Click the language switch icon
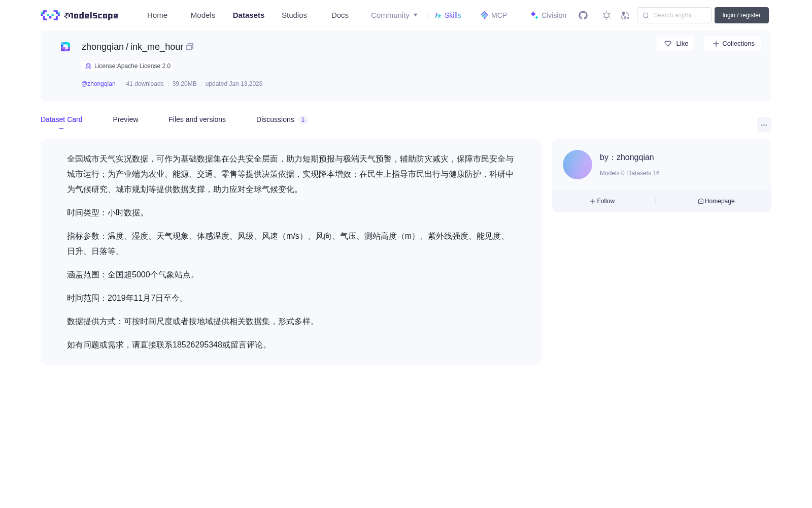 tap(625, 15)
